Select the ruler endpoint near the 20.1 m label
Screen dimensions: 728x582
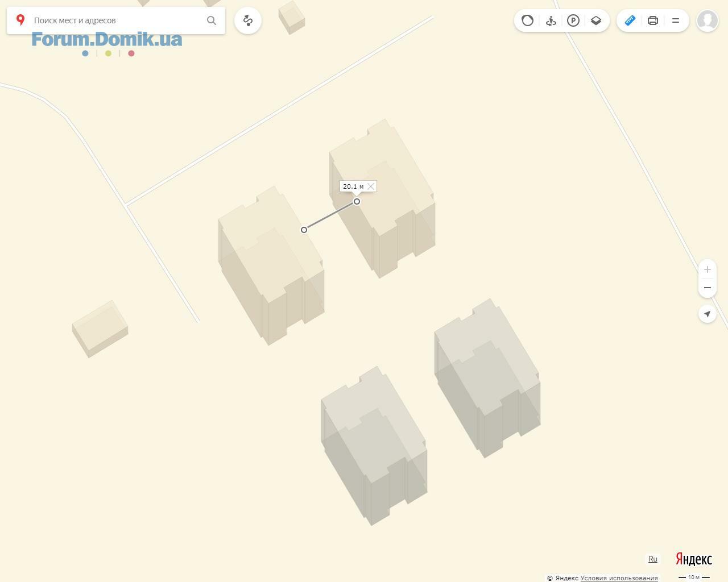pos(357,201)
